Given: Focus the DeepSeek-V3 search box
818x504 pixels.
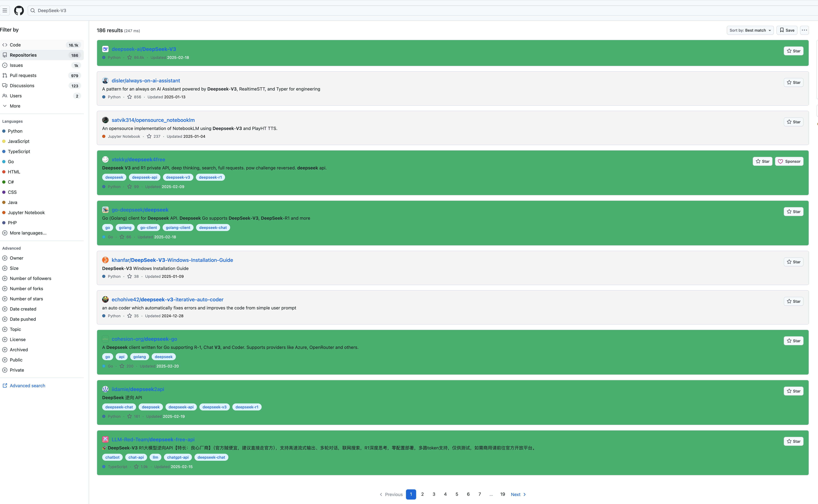Looking at the screenshot, I should tap(423, 10).
